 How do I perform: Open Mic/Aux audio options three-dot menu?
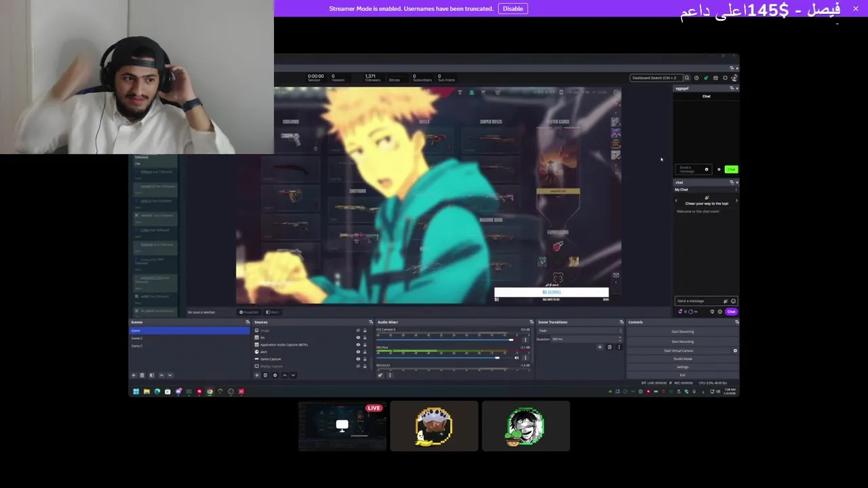pyautogui.click(x=526, y=358)
